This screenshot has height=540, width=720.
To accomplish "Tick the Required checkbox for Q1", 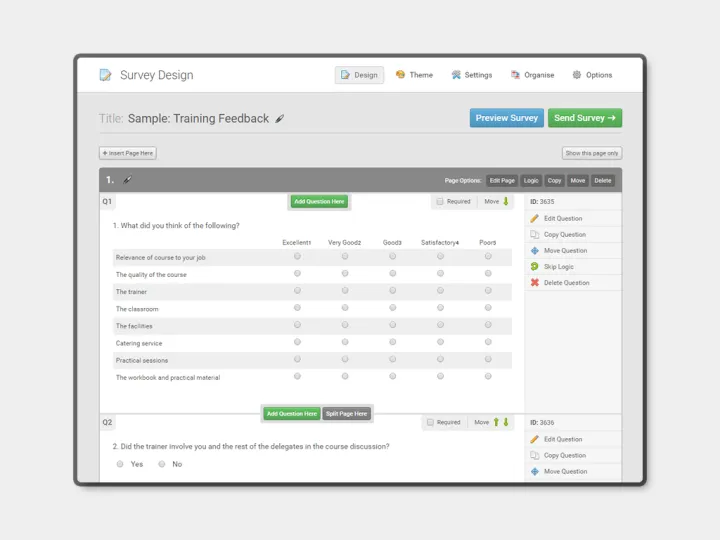I will coord(440,202).
